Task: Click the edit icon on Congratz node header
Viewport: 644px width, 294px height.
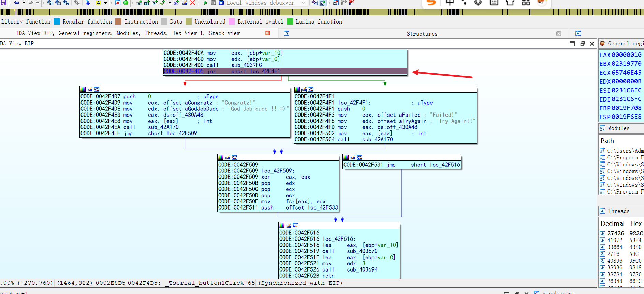Action: [90, 89]
